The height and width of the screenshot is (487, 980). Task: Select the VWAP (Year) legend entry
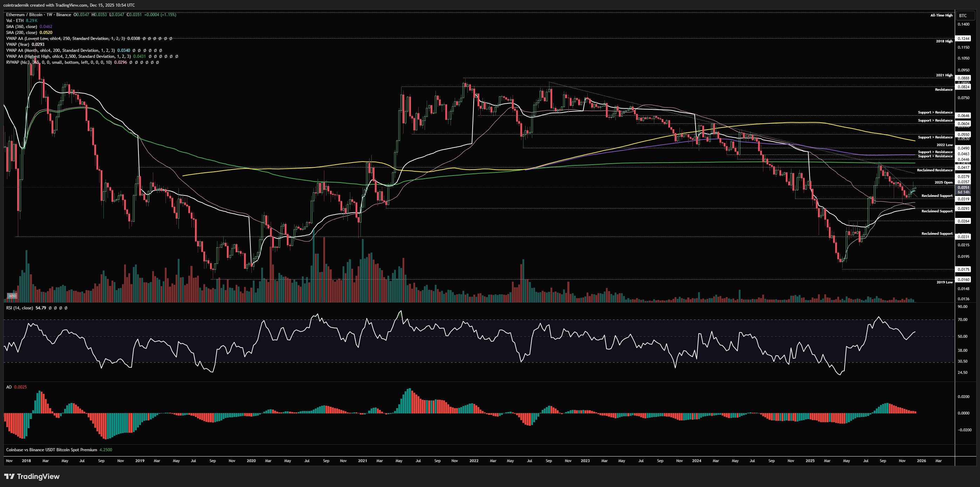tap(18, 44)
